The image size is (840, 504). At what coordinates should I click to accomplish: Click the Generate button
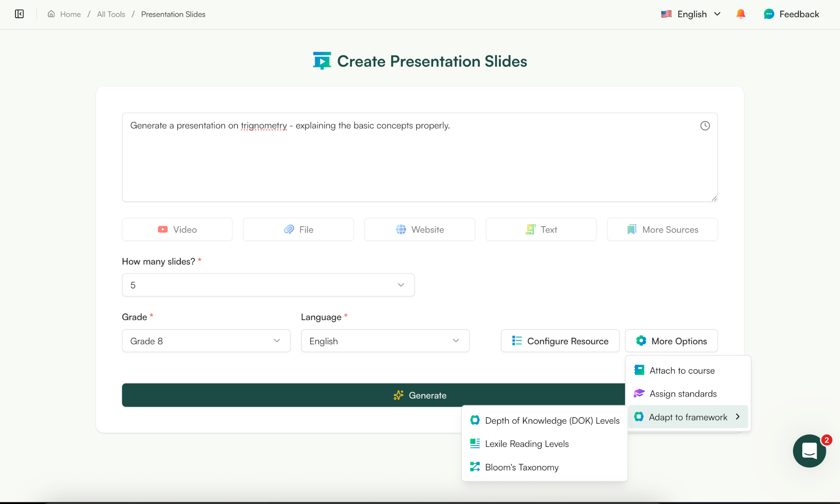point(419,395)
